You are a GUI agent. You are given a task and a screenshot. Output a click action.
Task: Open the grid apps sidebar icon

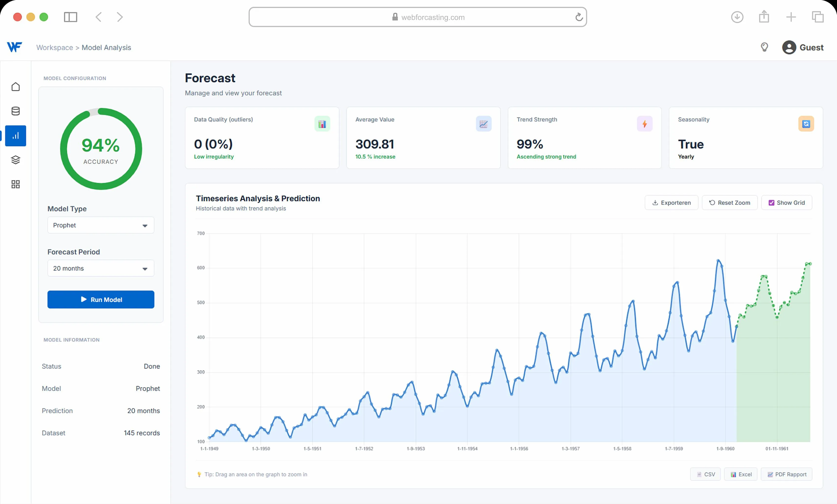(x=16, y=184)
